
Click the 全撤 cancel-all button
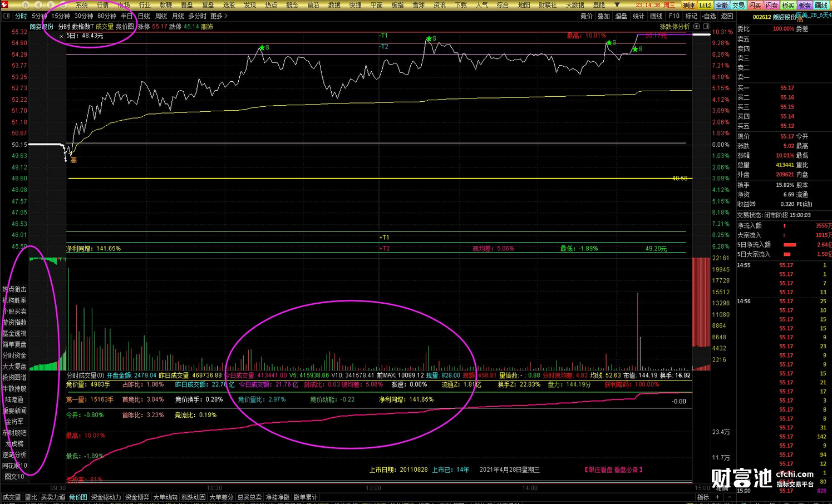[722, 5]
